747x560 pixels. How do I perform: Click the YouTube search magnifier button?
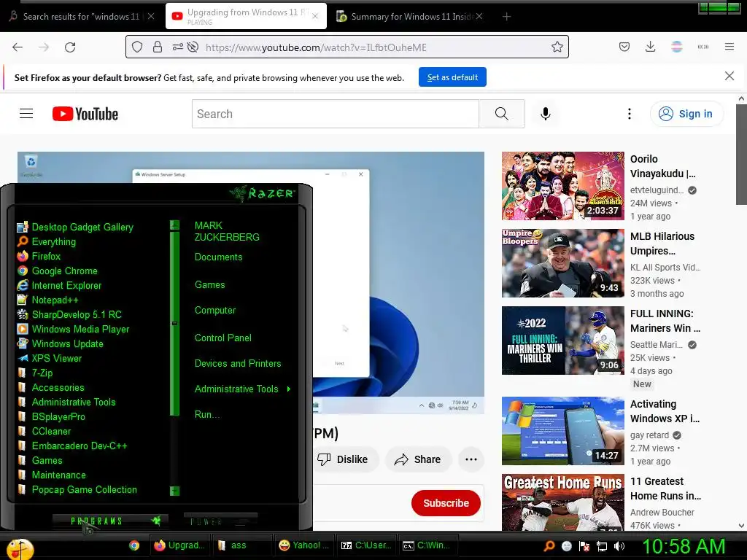click(x=502, y=114)
